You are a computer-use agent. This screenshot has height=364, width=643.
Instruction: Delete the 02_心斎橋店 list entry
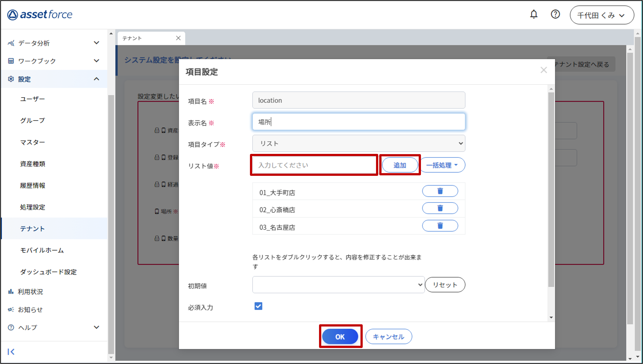click(x=440, y=208)
